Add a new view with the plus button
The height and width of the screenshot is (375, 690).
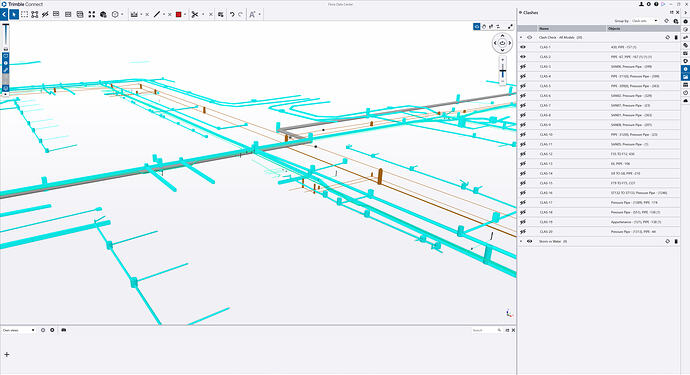(x=7, y=354)
